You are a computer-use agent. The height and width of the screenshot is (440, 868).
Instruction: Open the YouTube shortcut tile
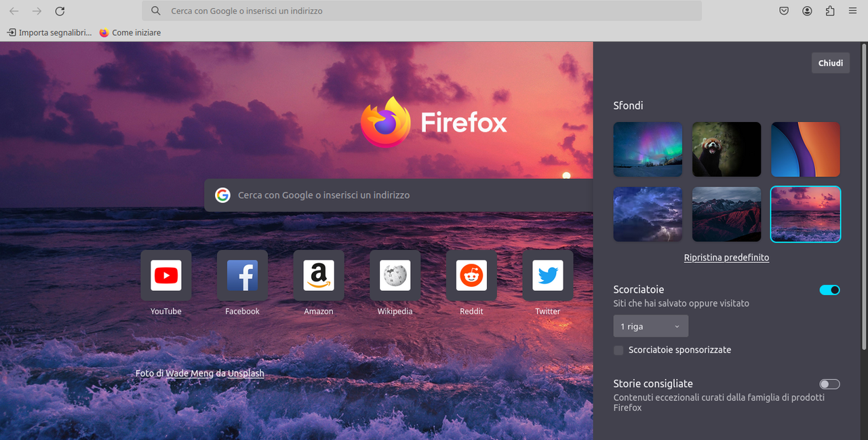point(166,283)
